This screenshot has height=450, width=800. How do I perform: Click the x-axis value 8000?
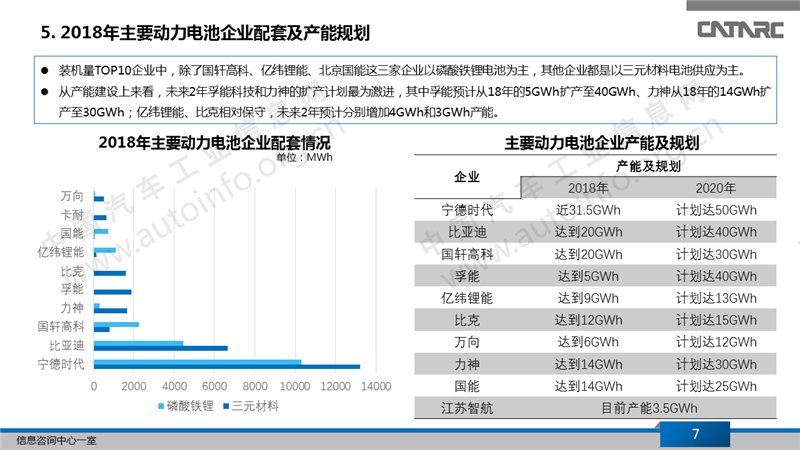pyautogui.click(x=255, y=386)
